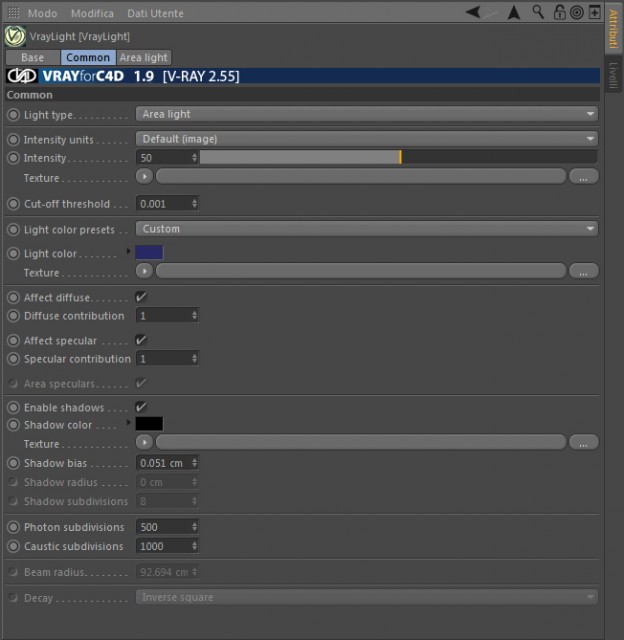Viewport: 624px width, 640px height.
Task: Switch to the Base tab
Action: coord(33,58)
